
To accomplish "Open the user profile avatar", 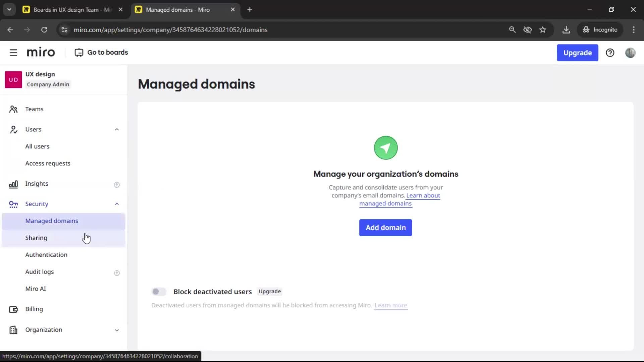I will click(x=630, y=53).
